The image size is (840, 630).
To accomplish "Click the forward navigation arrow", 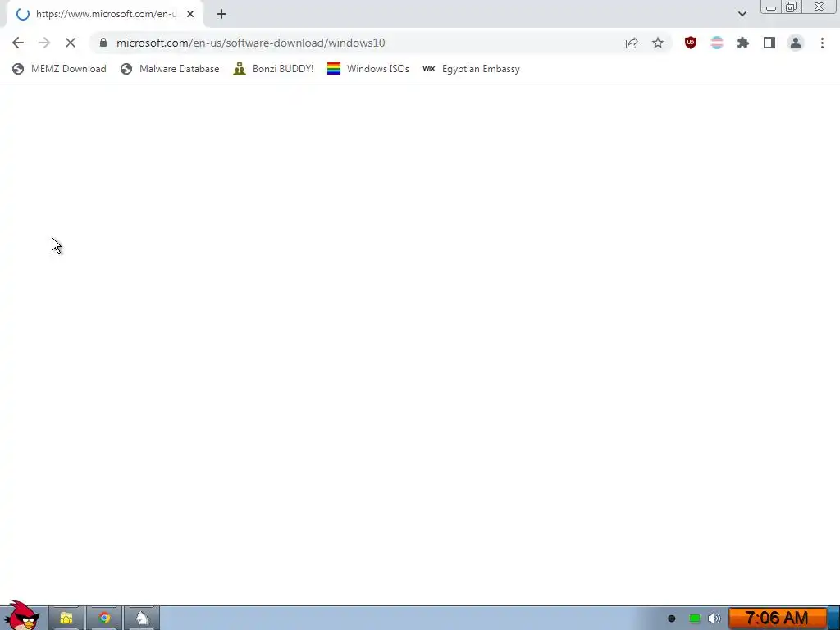I will pos(44,43).
